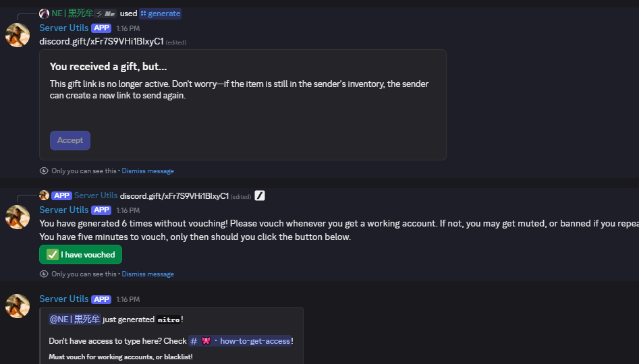Click the "generate" command name
This screenshot has width=639, height=364.
point(164,13)
